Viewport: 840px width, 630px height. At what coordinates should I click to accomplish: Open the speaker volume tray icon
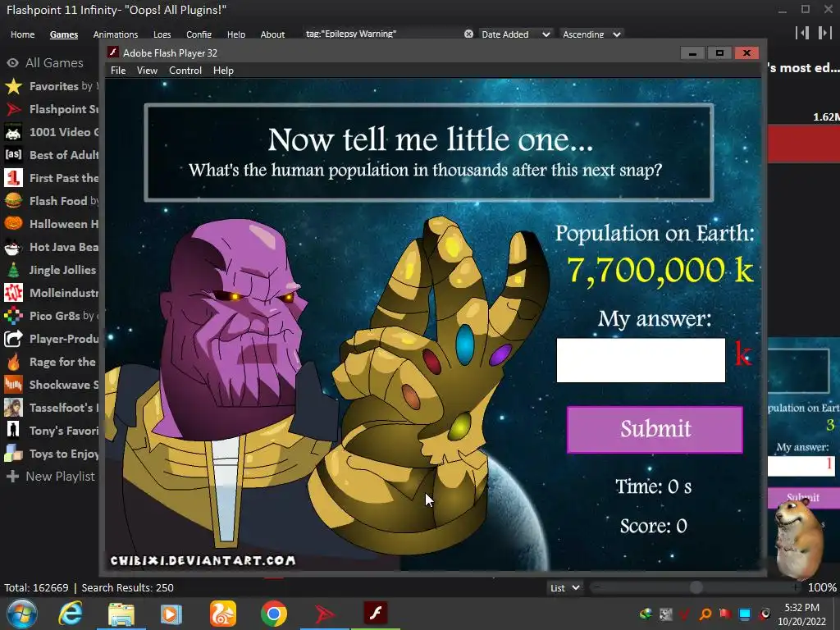coord(765,614)
